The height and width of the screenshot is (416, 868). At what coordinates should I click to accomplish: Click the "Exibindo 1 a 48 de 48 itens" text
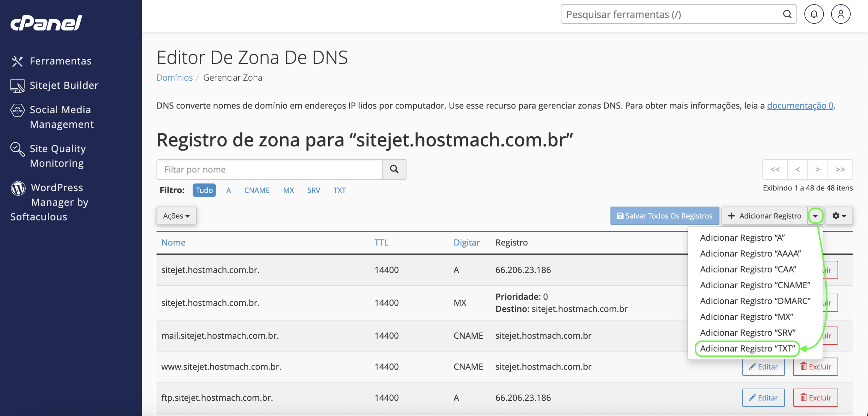(808, 188)
